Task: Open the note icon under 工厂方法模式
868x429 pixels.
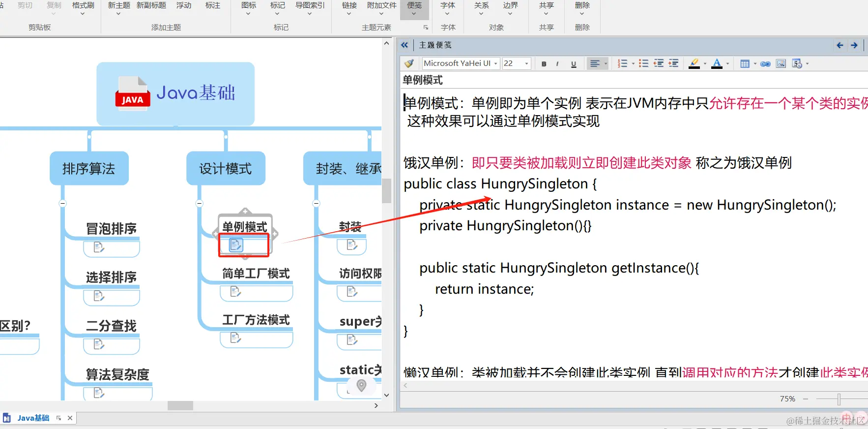Action: (x=235, y=338)
